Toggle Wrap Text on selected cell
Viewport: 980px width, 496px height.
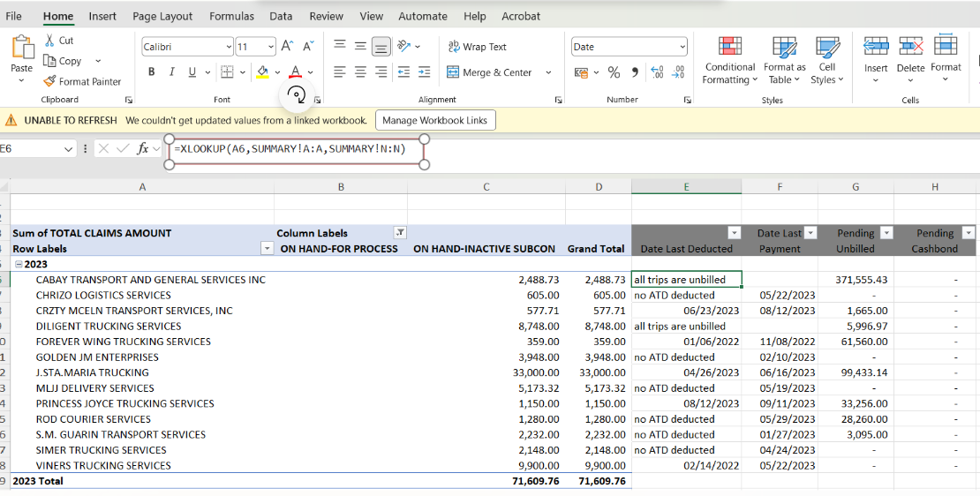click(x=478, y=47)
